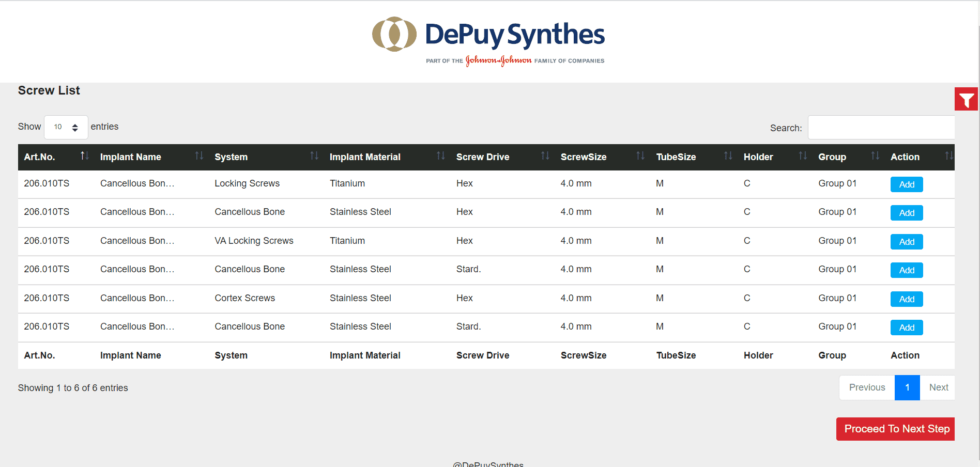Sort by Art.No. column arrows
This screenshot has width=980, height=467.
tap(85, 156)
